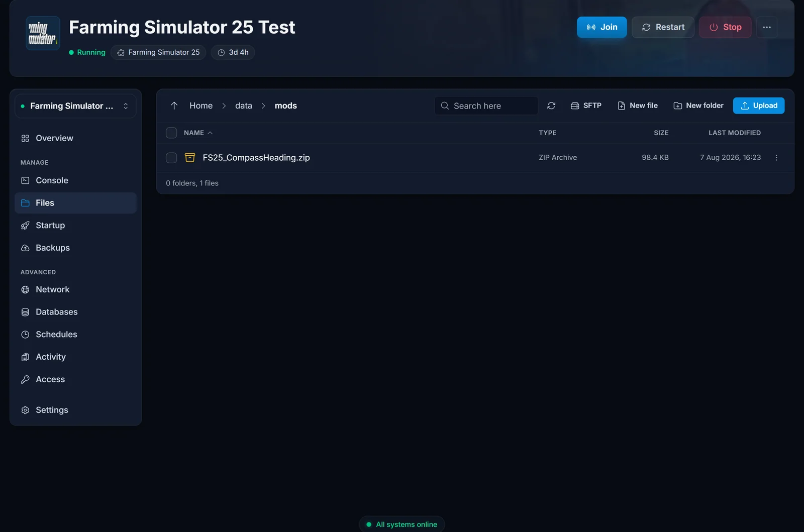Sort files by NAME column
This screenshot has height=532, width=804.
point(198,133)
